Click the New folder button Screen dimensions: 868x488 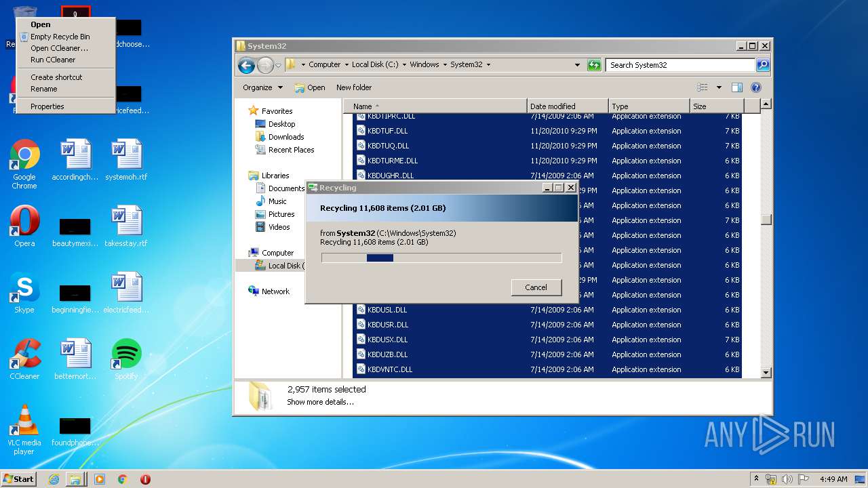pos(354,87)
